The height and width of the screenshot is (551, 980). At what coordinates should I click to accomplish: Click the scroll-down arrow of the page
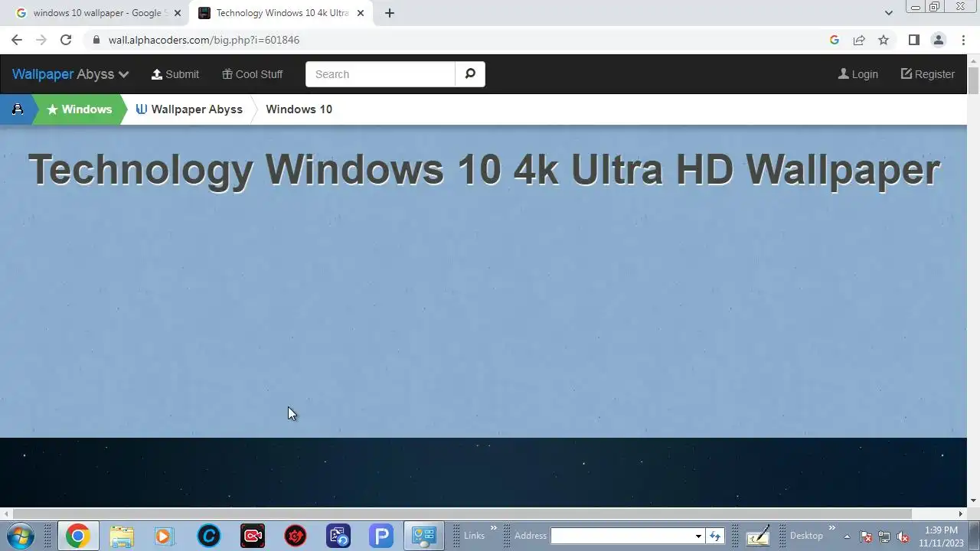coord(973,501)
